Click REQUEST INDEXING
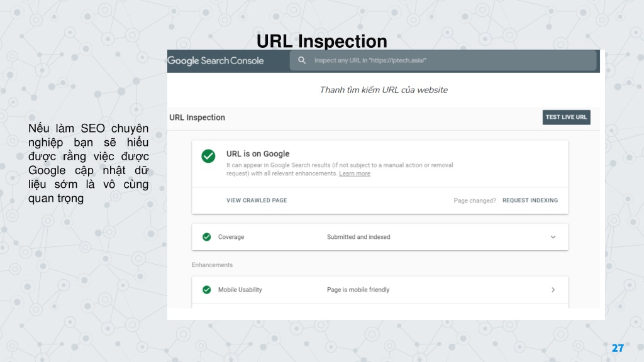 click(530, 200)
